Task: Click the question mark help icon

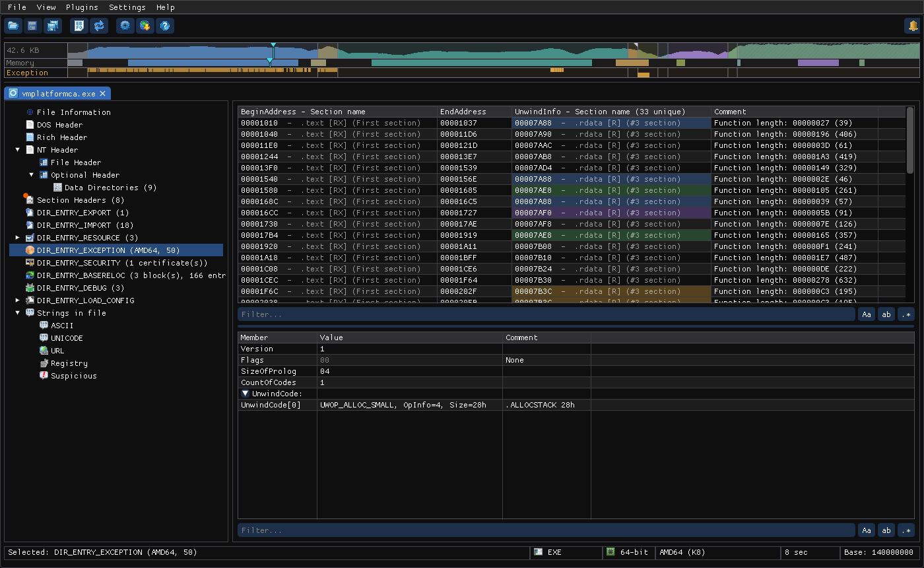Action: click(x=165, y=26)
